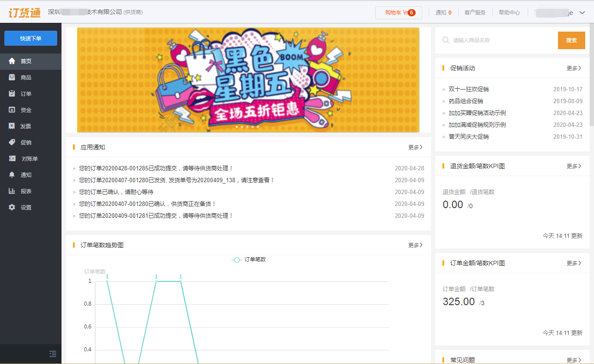Click the 资金 icon in sidebar
This screenshot has height=364, width=594.
point(12,110)
